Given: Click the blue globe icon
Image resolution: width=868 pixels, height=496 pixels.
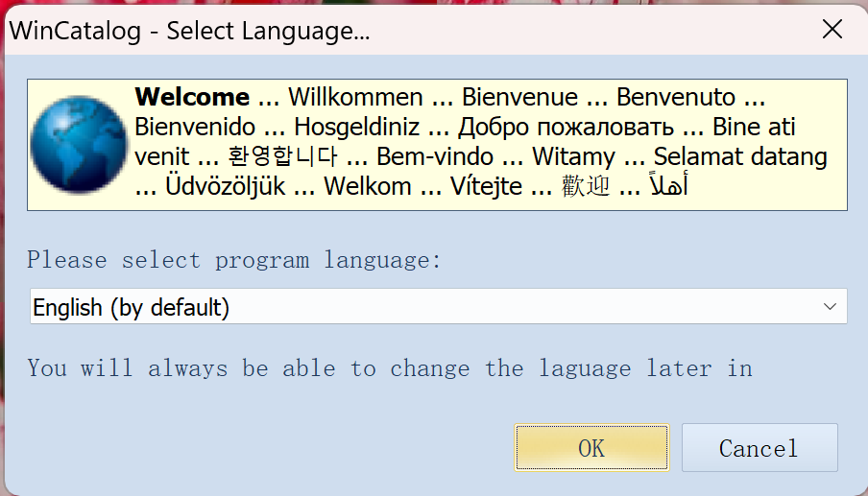Looking at the screenshot, I should pyautogui.click(x=79, y=144).
